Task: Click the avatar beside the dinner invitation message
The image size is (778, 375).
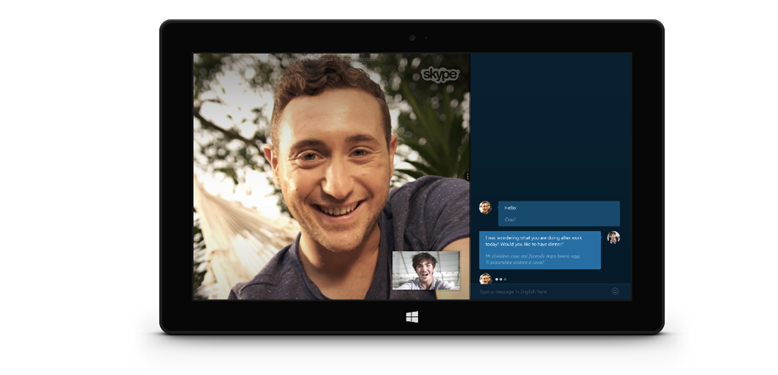Action: pyautogui.click(x=614, y=237)
